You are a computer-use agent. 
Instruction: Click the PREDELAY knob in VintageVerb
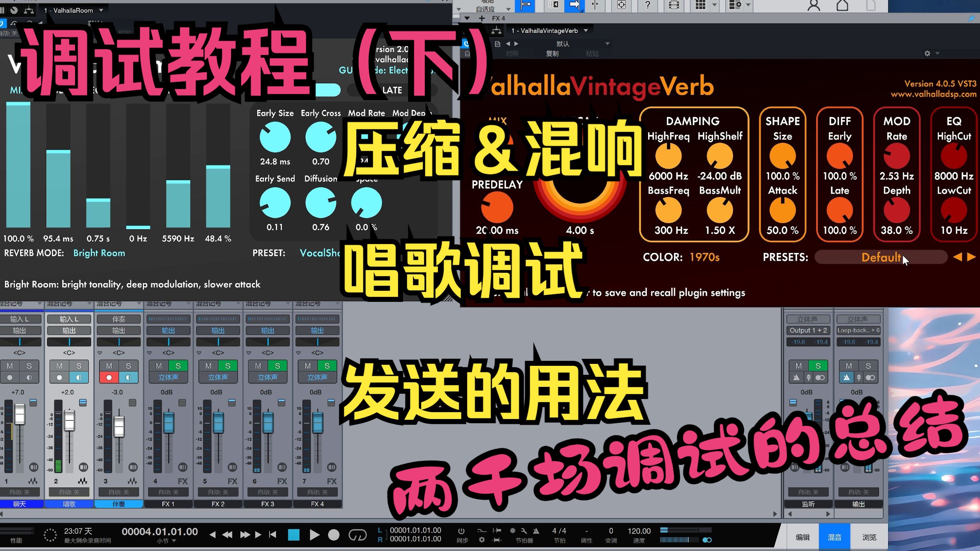[497, 207]
